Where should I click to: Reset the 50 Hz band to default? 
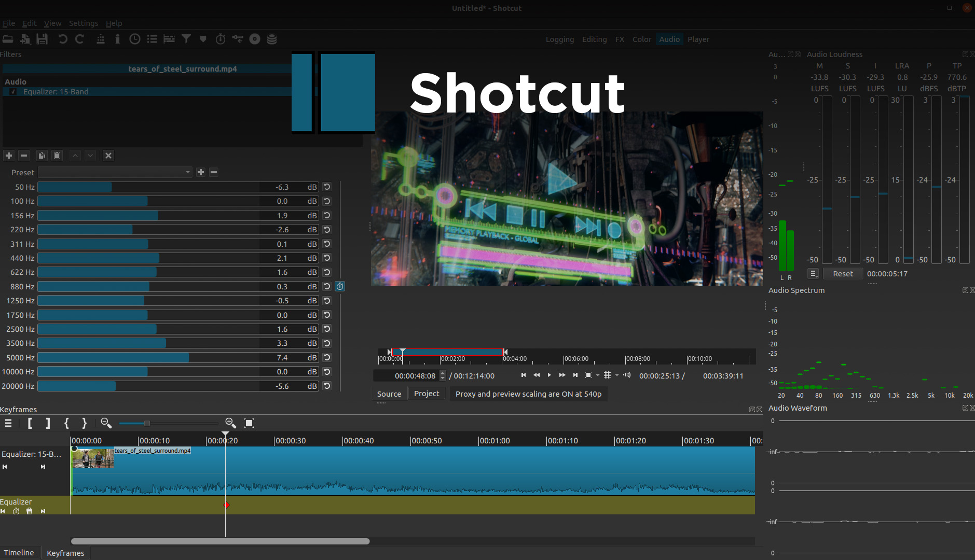coord(327,187)
